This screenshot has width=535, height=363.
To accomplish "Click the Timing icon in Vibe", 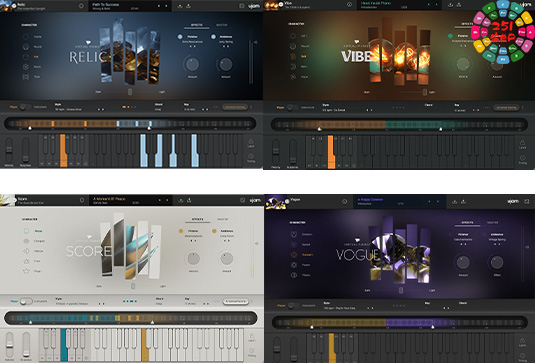I will click(522, 158).
